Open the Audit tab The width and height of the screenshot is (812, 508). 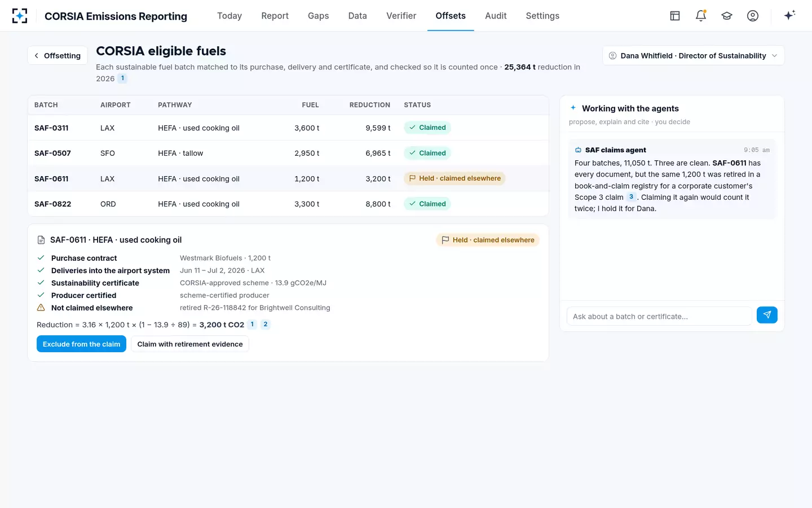496,16
